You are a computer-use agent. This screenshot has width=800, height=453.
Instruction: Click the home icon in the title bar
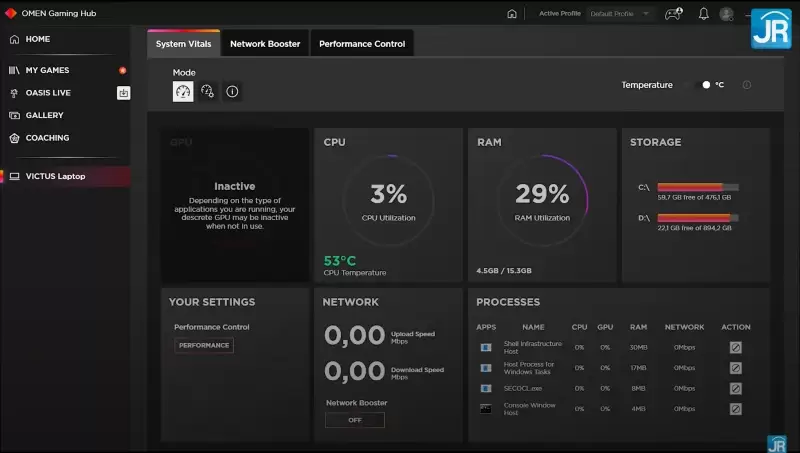[x=512, y=14]
